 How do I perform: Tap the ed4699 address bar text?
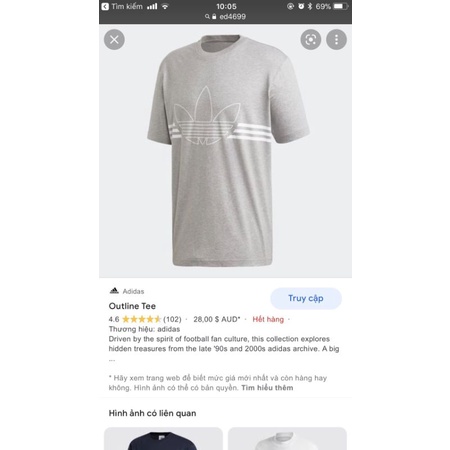click(232, 16)
